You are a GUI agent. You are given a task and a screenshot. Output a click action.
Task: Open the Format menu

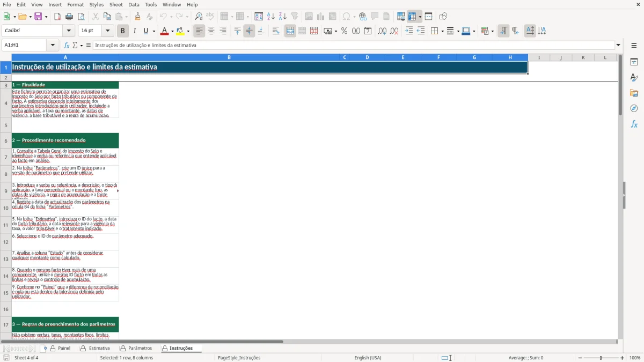[76, 4]
